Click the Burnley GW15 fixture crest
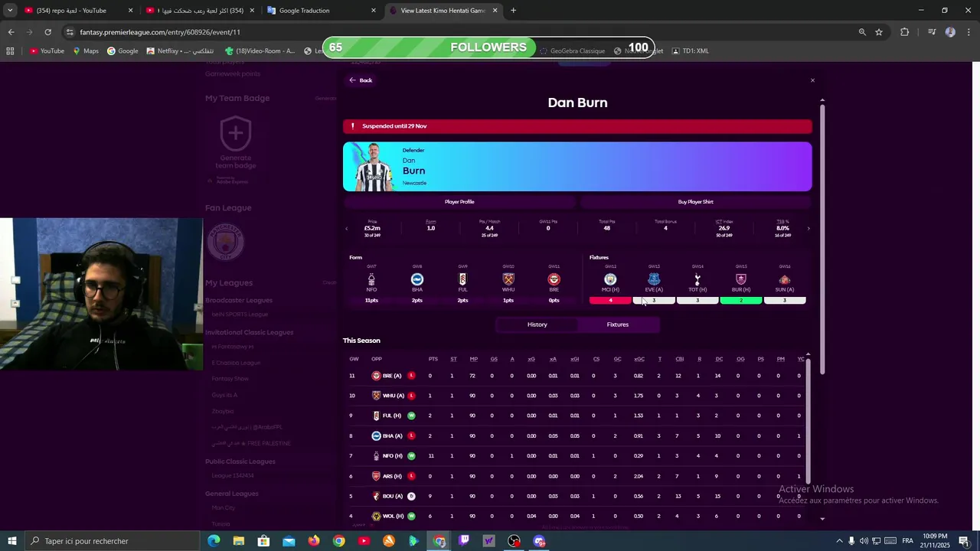The height and width of the screenshot is (551, 980). (741, 279)
